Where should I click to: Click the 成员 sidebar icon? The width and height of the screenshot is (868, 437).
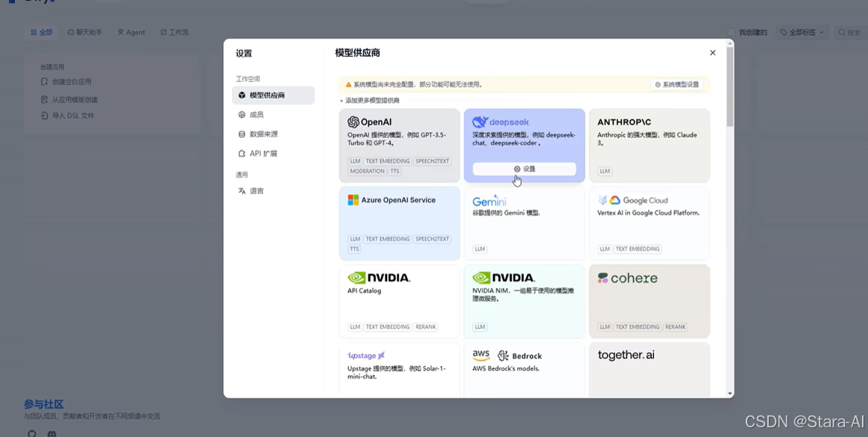pos(242,115)
